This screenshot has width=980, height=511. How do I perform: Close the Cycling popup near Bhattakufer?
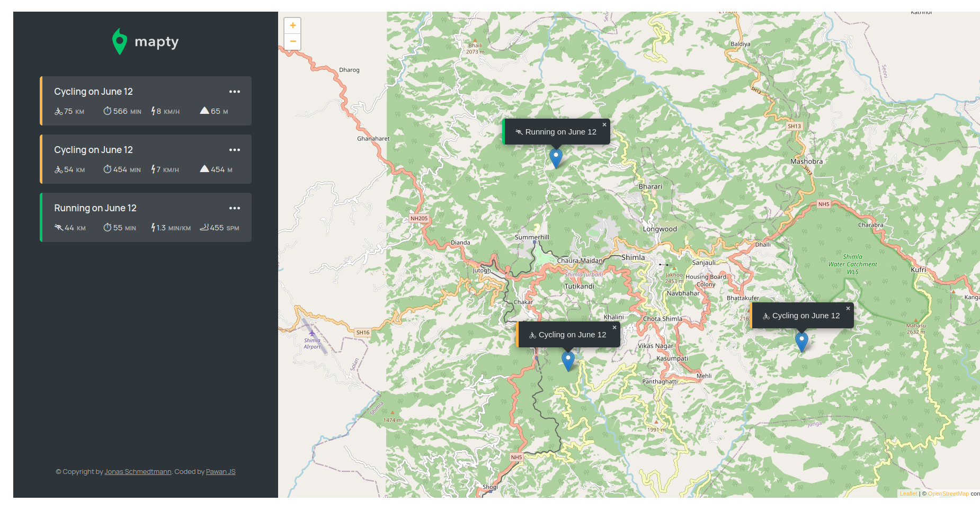tap(848, 309)
